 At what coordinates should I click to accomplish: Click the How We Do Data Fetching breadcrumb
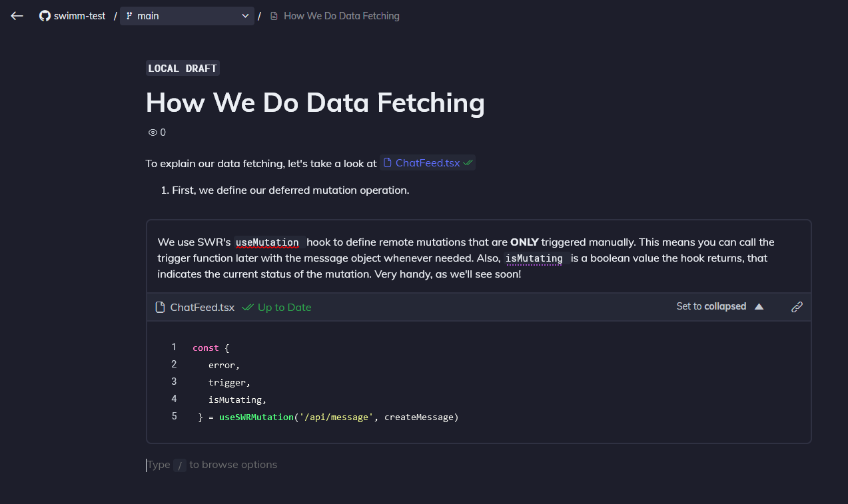coord(341,16)
